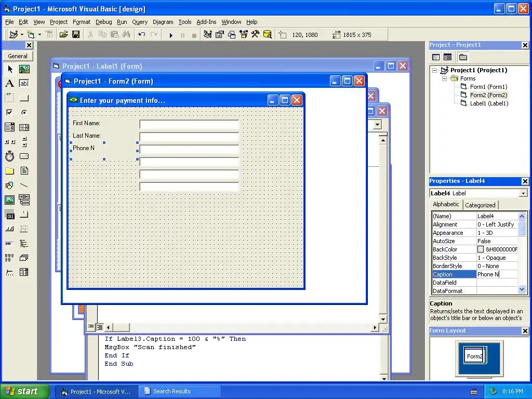Select the BorderStyle property row
The width and height of the screenshot is (532, 399).
(475, 266)
